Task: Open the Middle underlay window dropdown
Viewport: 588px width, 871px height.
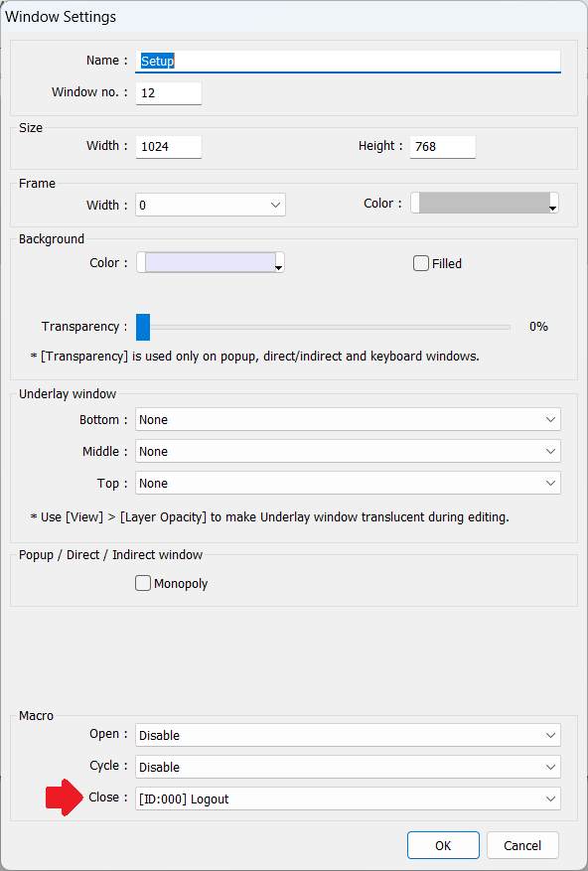Action: [348, 451]
